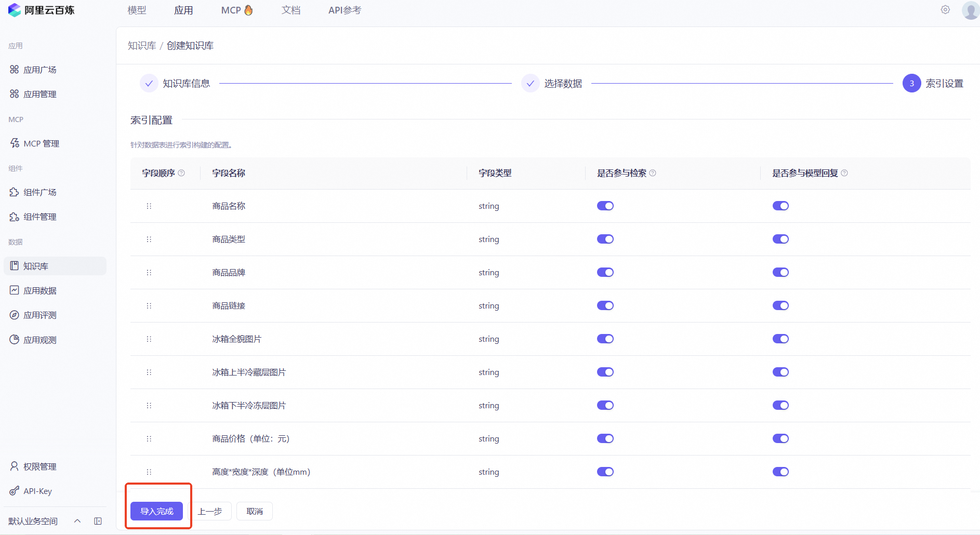Click the 字段名称 column header
The height and width of the screenshot is (535, 980).
(229, 173)
